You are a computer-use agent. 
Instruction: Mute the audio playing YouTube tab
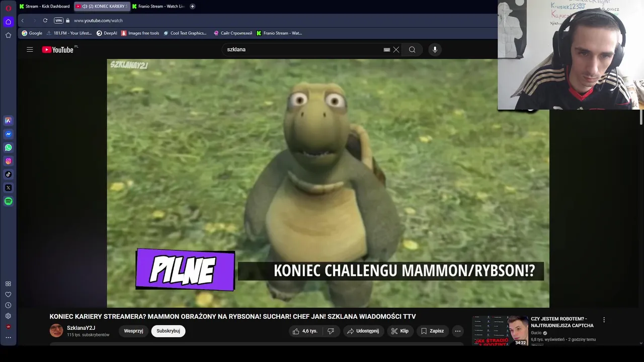[x=85, y=7]
